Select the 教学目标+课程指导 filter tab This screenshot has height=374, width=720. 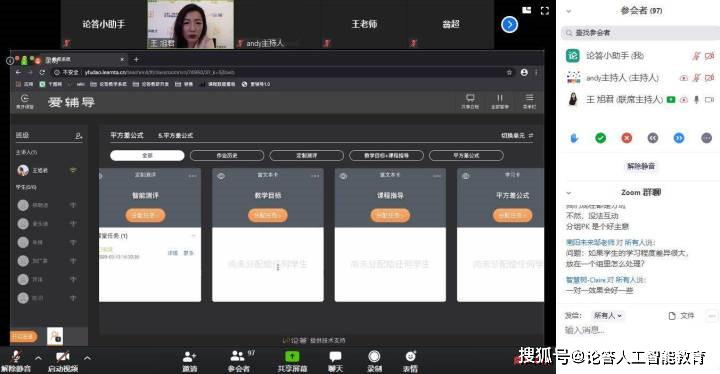coord(386,156)
